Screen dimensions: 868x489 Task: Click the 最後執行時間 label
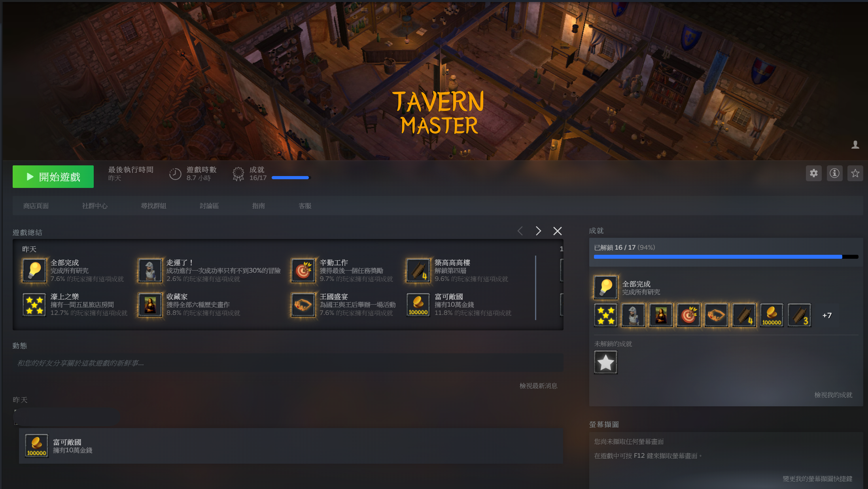(131, 170)
